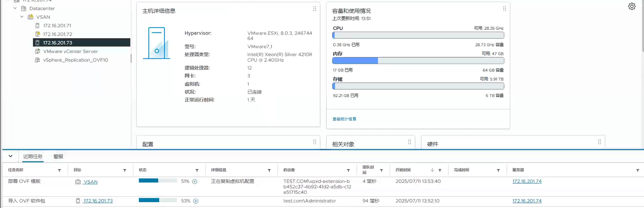The height and width of the screenshot is (208, 644).
Task: Filter the 任务名称 column
Action: click(x=59, y=170)
